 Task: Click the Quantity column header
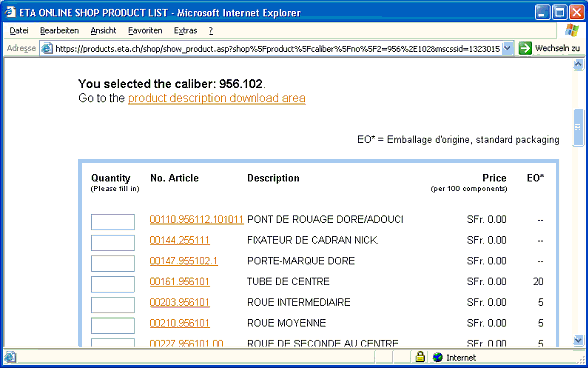pos(111,178)
